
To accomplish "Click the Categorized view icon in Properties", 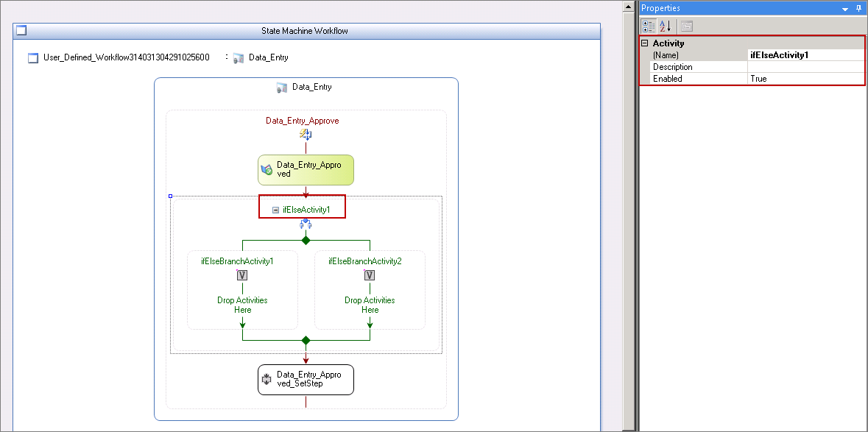I will (648, 26).
